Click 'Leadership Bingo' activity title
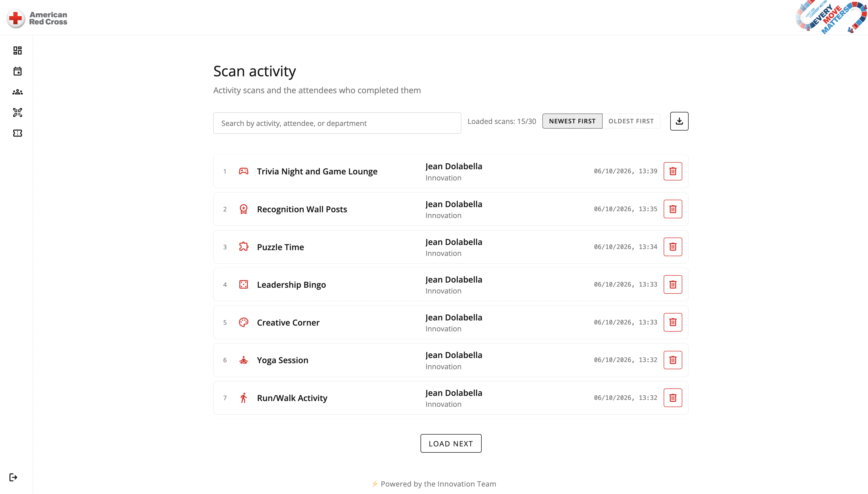This screenshot has width=868, height=494. click(x=291, y=285)
